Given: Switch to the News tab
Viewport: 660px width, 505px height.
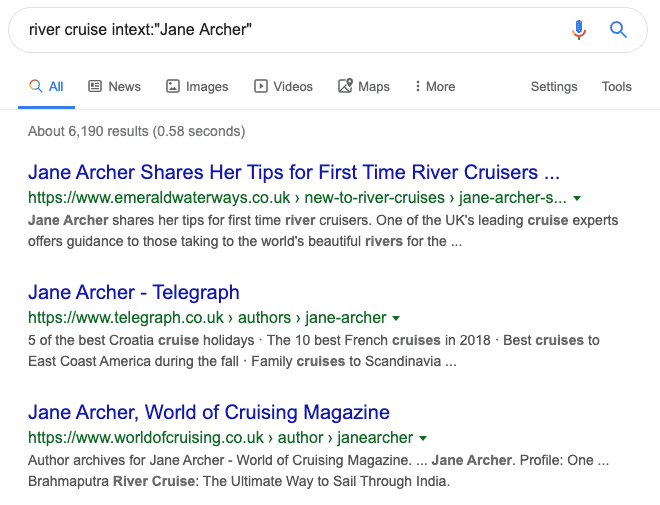Looking at the screenshot, I should coord(114,86).
